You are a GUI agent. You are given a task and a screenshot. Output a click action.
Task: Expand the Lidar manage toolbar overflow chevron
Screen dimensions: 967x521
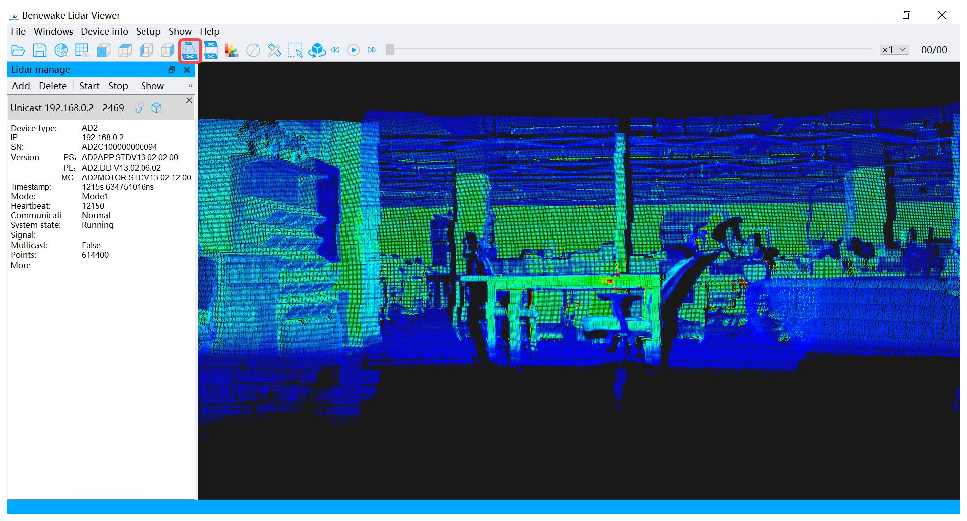click(x=190, y=86)
